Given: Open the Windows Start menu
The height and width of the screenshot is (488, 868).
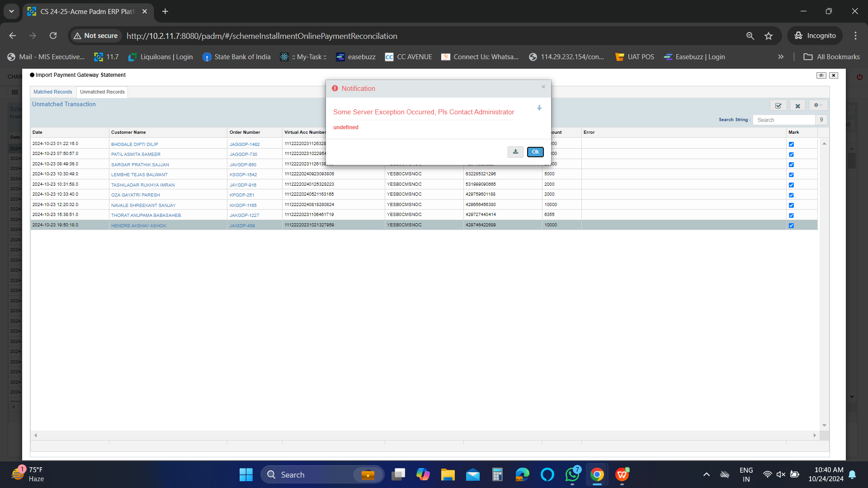Looking at the screenshot, I should [246, 475].
